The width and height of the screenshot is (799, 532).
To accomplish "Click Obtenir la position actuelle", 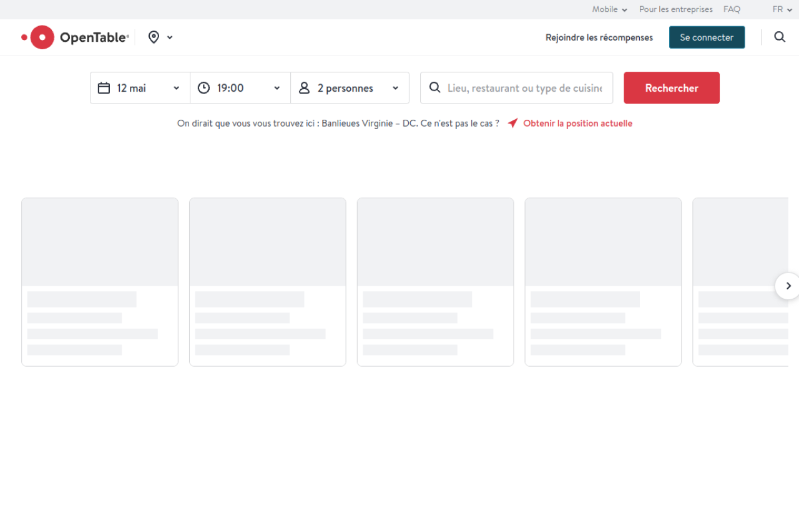I will pos(577,123).
